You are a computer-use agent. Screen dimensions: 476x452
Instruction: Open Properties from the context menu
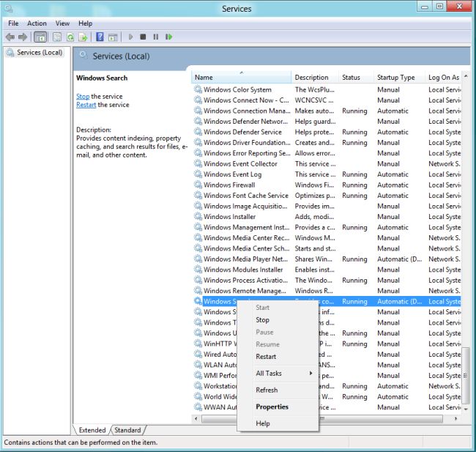[x=278, y=407]
